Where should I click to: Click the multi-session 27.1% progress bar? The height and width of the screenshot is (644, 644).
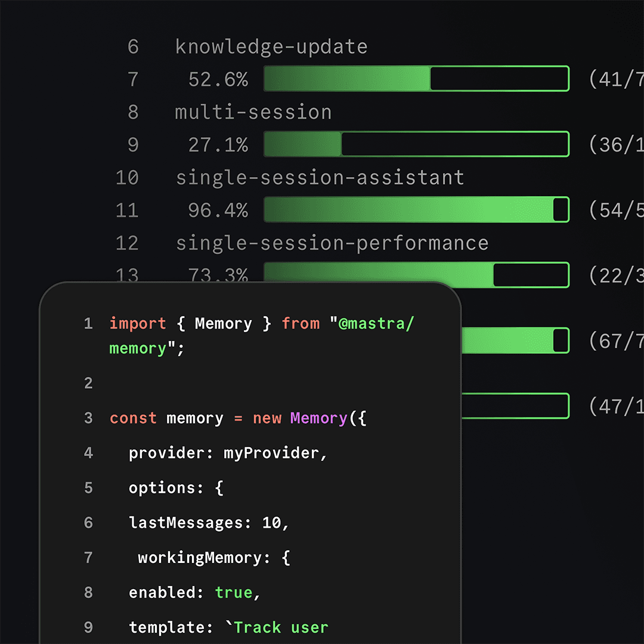416,144
